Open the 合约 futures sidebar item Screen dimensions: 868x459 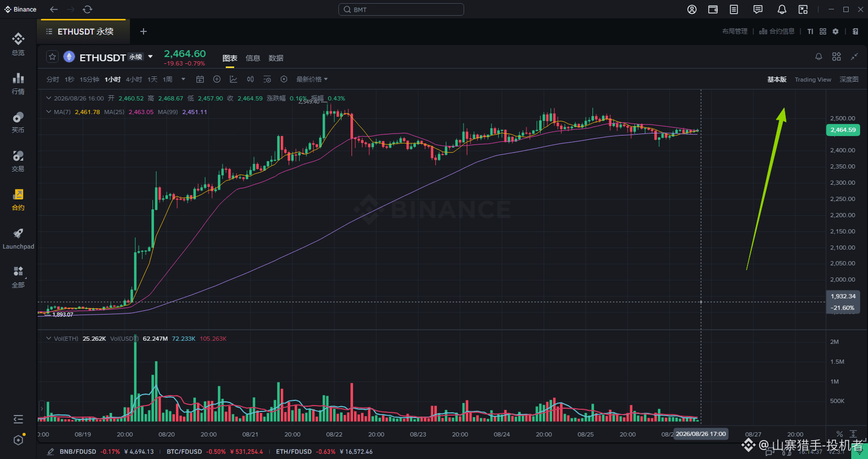click(18, 200)
